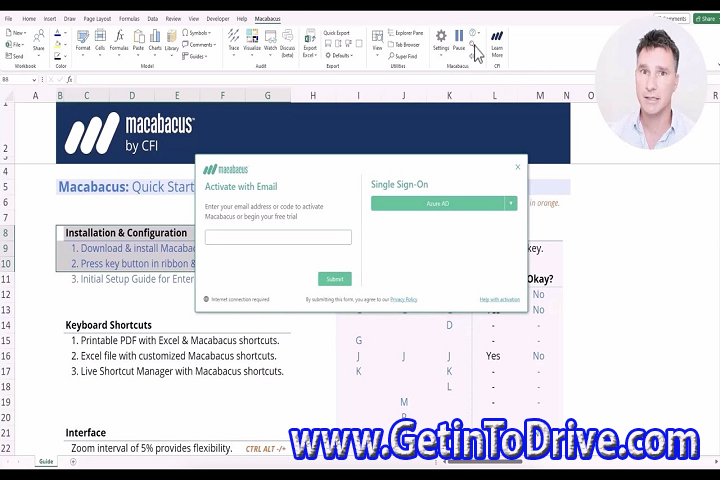Viewport: 720px width, 480px height.
Task: Add a new sheet with plus icon
Action: [73, 462]
